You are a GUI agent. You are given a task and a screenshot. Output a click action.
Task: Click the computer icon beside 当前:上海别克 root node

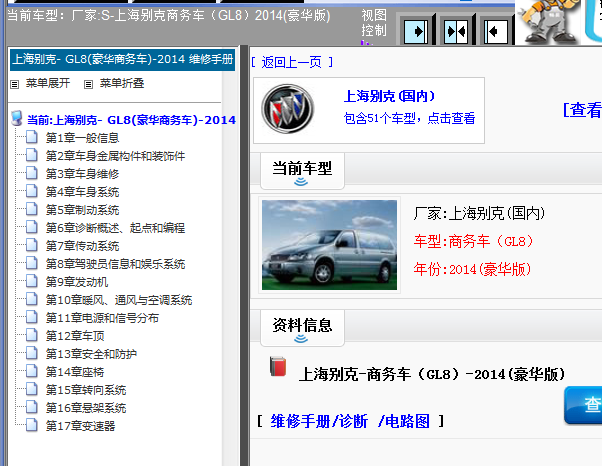pyautogui.click(x=17, y=119)
